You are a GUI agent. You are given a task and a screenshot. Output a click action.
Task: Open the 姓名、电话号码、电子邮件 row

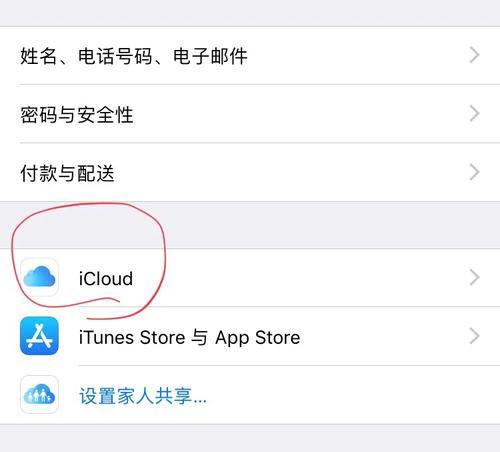[250, 55]
